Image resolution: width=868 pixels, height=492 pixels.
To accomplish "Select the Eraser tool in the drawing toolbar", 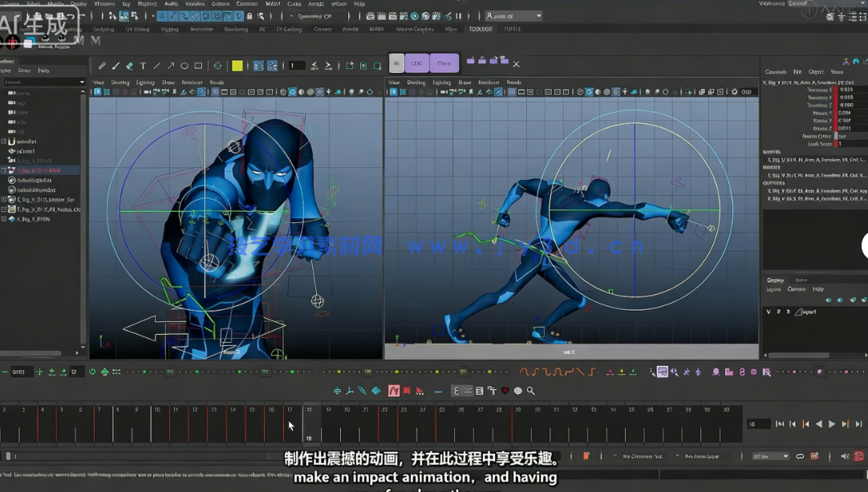I will pyautogui.click(x=131, y=67).
